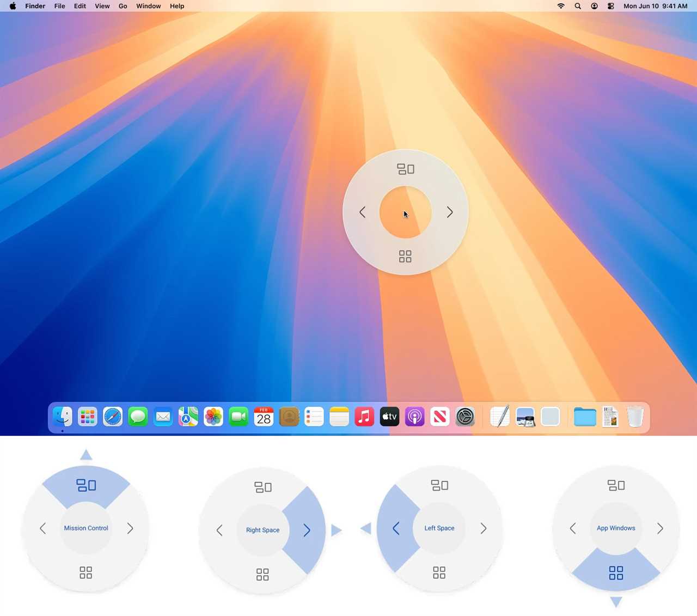Launch the Notes app in the Dock
Image resolution: width=697 pixels, height=616 pixels.
(339, 417)
